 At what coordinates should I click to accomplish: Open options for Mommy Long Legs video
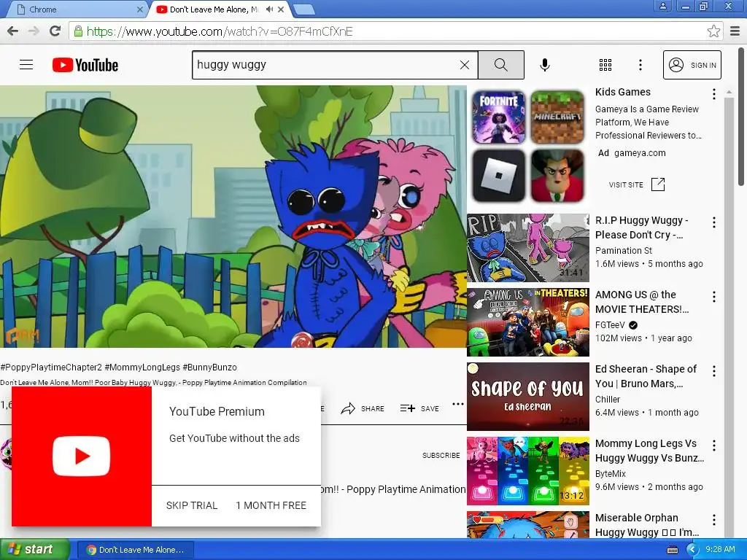click(713, 446)
